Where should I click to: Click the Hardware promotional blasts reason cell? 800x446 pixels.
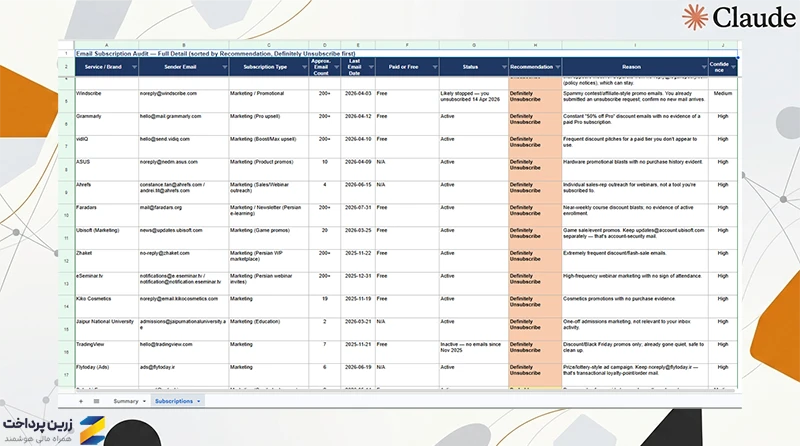point(635,169)
